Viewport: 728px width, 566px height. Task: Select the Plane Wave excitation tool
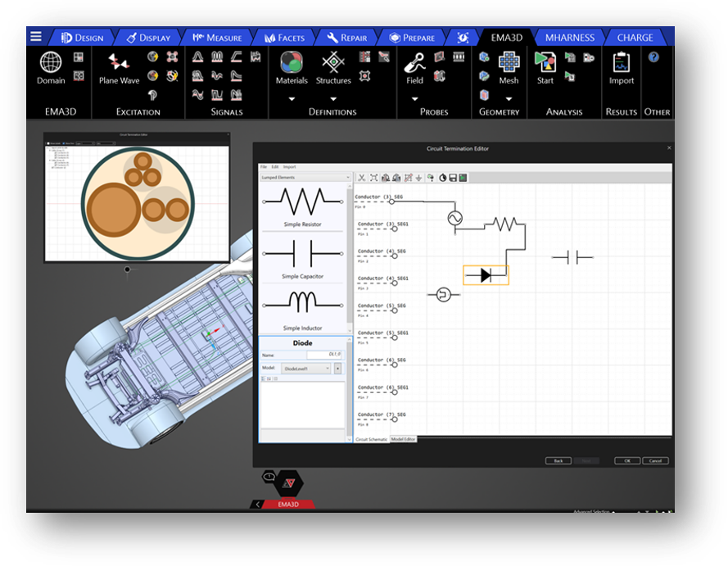click(119, 63)
